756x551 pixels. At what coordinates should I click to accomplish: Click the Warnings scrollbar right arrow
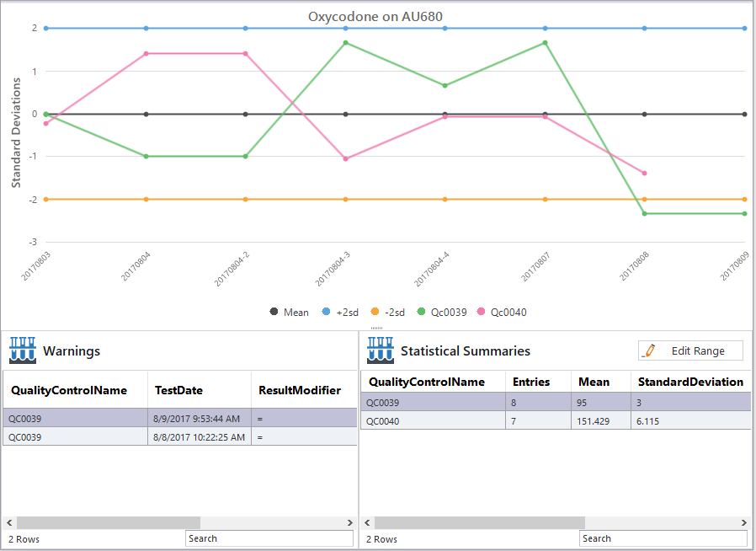point(350,522)
